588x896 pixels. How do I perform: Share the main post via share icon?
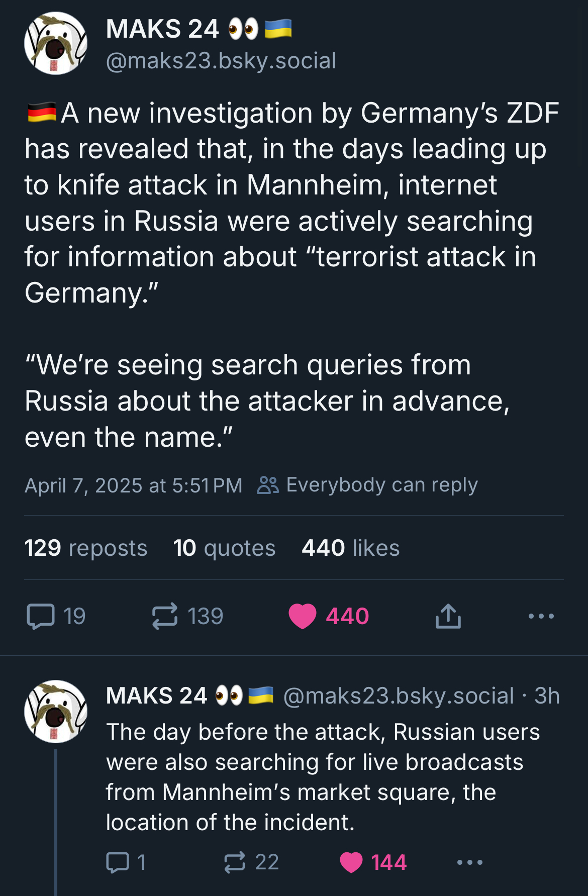tap(448, 616)
